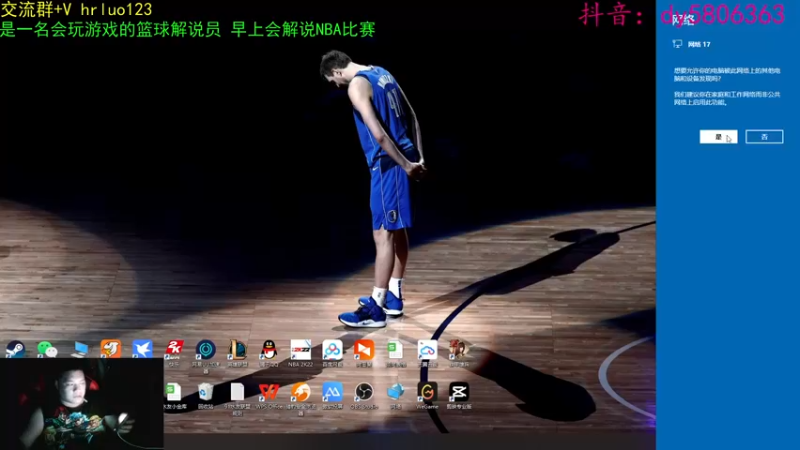Open the This PC computer shortcut

[x=79, y=349]
